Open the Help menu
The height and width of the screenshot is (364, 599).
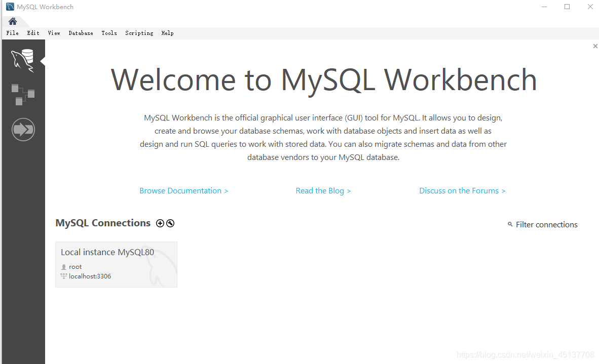point(167,33)
